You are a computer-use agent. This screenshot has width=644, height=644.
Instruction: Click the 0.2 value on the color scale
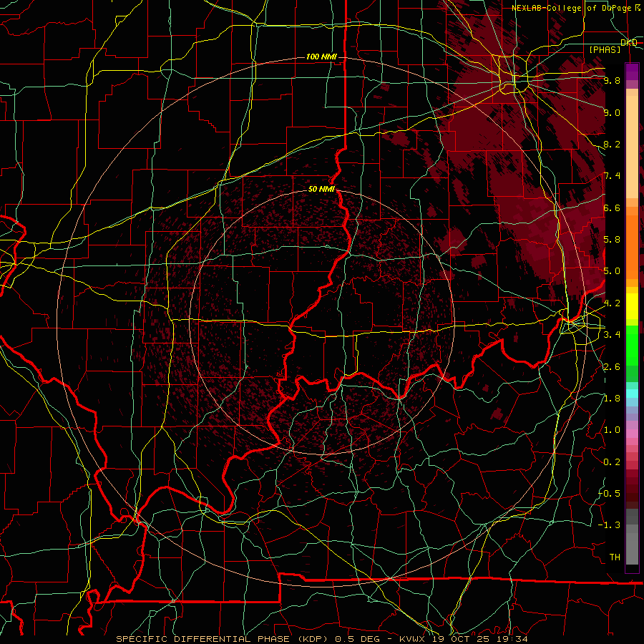click(x=612, y=462)
